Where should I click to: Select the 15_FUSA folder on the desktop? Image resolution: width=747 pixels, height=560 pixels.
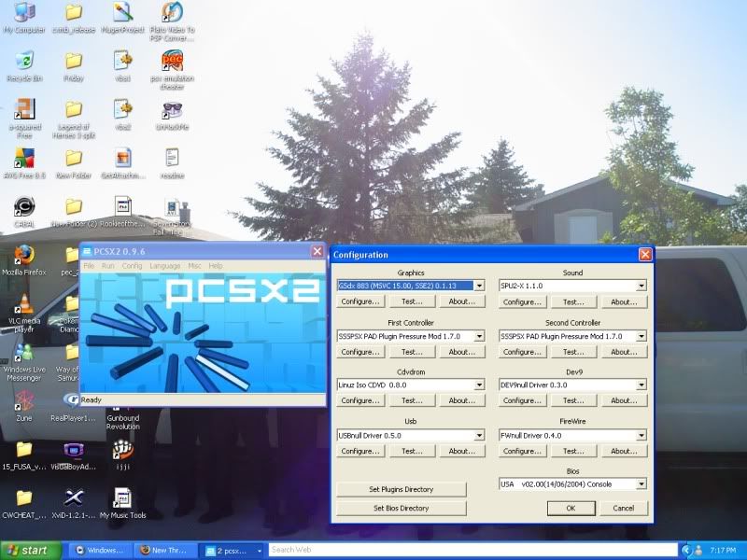[24, 455]
